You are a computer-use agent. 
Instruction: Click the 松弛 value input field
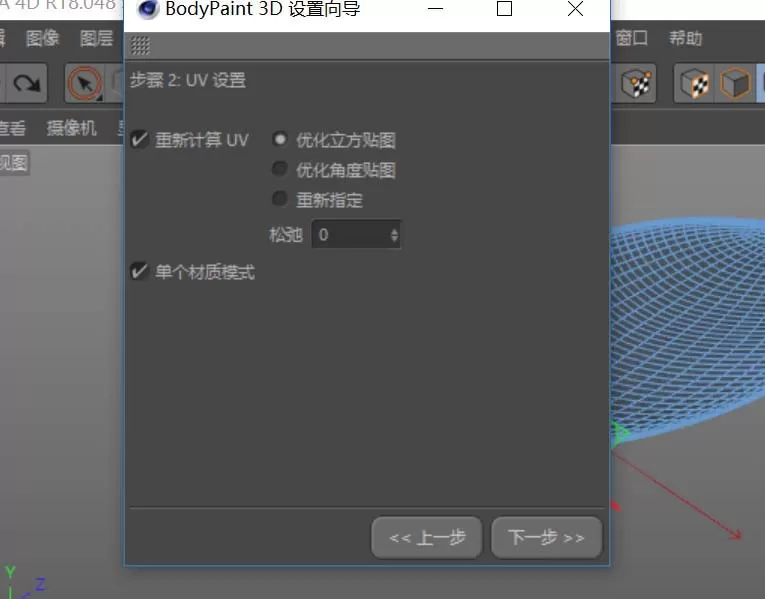(356, 235)
